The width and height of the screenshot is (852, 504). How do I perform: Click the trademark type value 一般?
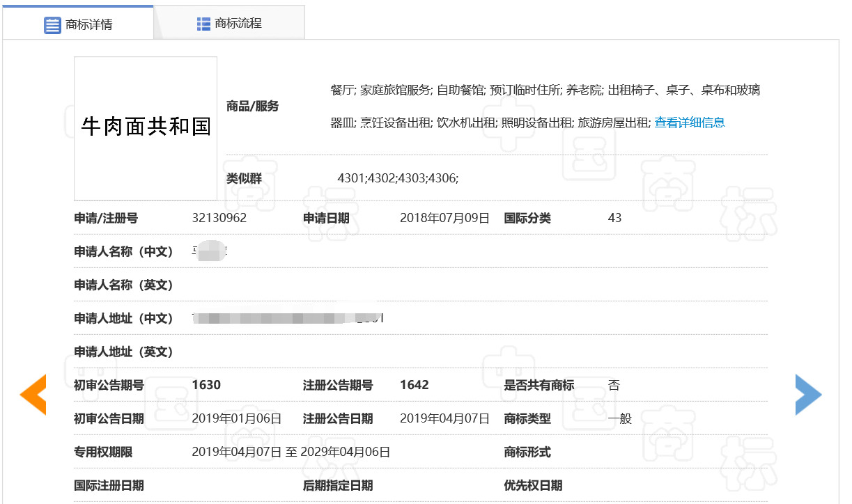pyautogui.click(x=620, y=418)
